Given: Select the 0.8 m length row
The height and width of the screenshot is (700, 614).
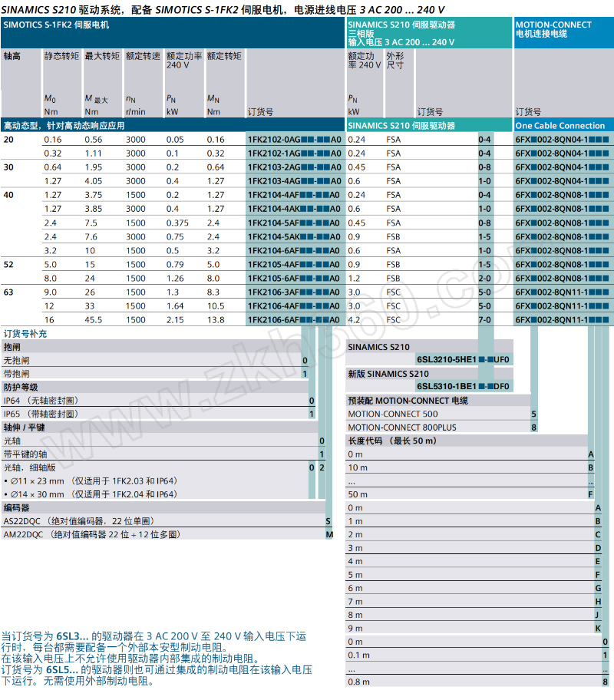Looking at the screenshot, I should click(358, 682).
